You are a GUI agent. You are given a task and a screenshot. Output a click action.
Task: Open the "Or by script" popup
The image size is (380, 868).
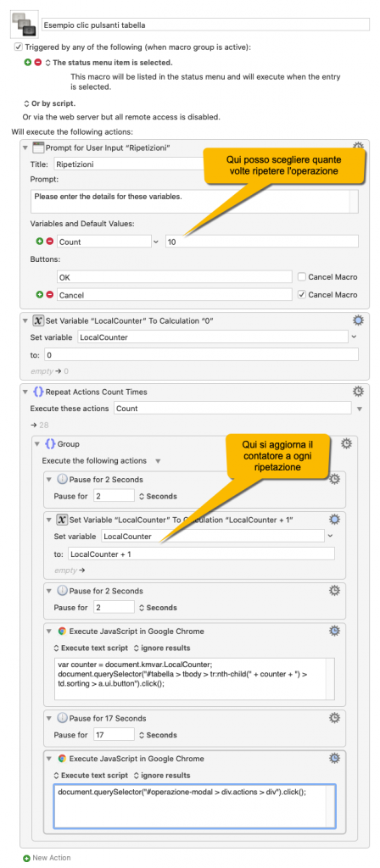click(x=26, y=103)
